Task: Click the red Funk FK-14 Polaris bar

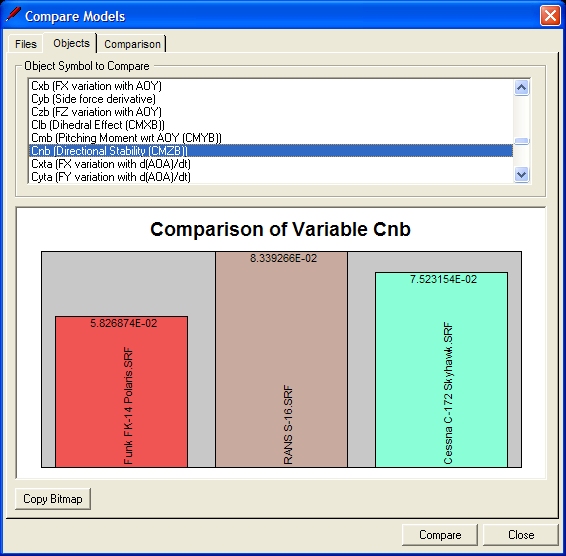Action: coord(121,392)
